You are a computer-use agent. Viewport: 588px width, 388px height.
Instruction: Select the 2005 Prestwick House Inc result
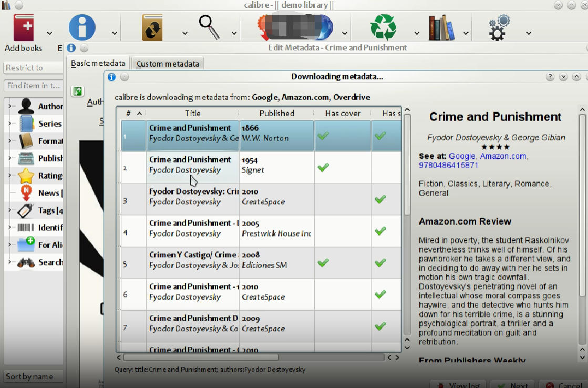click(x=261, y=231)
